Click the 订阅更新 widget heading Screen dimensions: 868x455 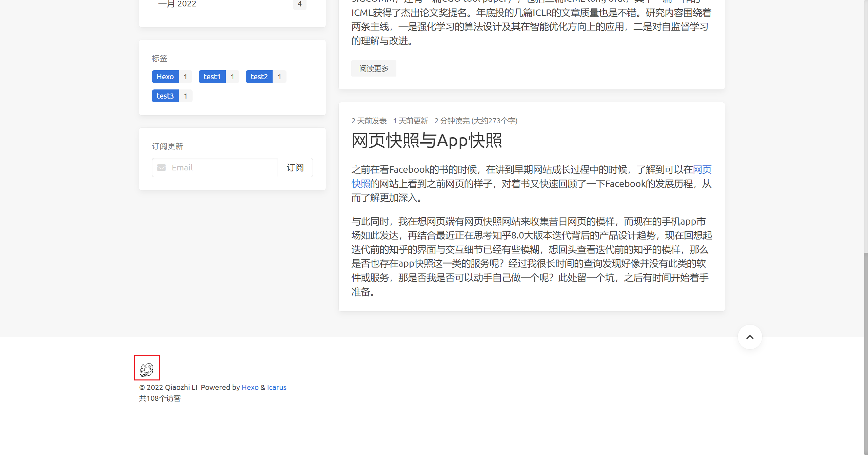[x=167, y=146]
